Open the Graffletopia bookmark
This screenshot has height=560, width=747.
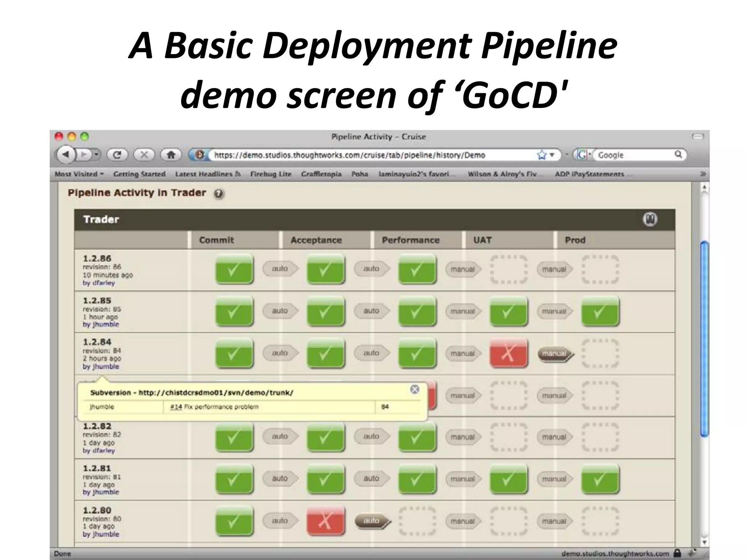click(x=321, y=174)
